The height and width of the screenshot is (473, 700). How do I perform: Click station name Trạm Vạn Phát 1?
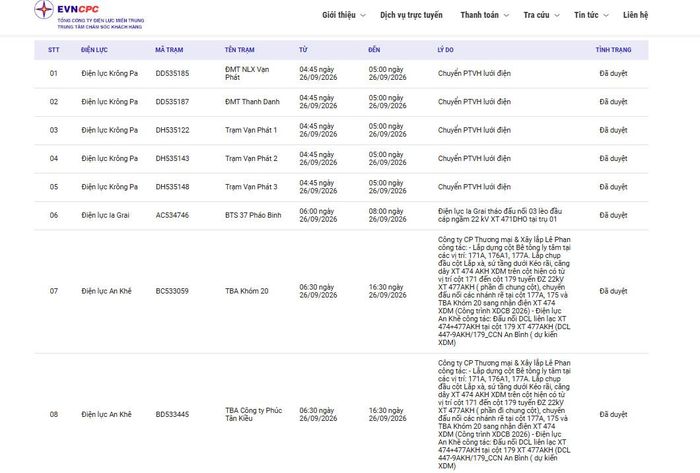pyautogui.click(x=251, y=130)
